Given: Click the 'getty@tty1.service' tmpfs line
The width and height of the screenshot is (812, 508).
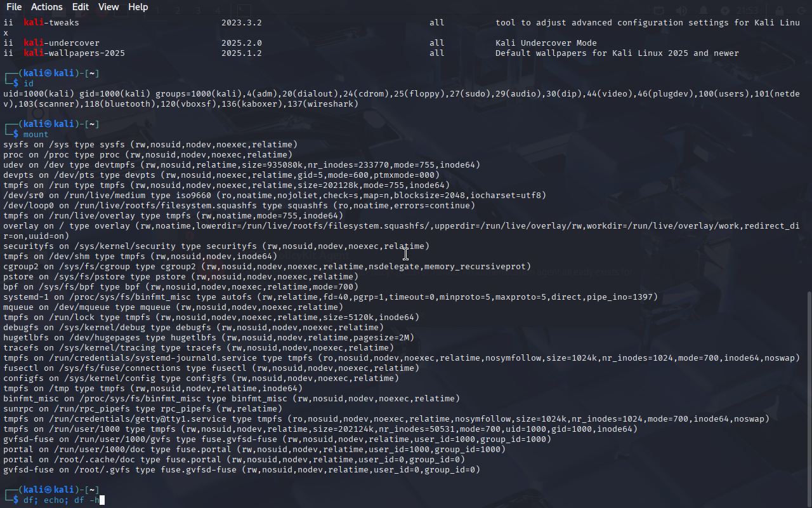Looking at the screenshot, I should (x=386, y=419).
